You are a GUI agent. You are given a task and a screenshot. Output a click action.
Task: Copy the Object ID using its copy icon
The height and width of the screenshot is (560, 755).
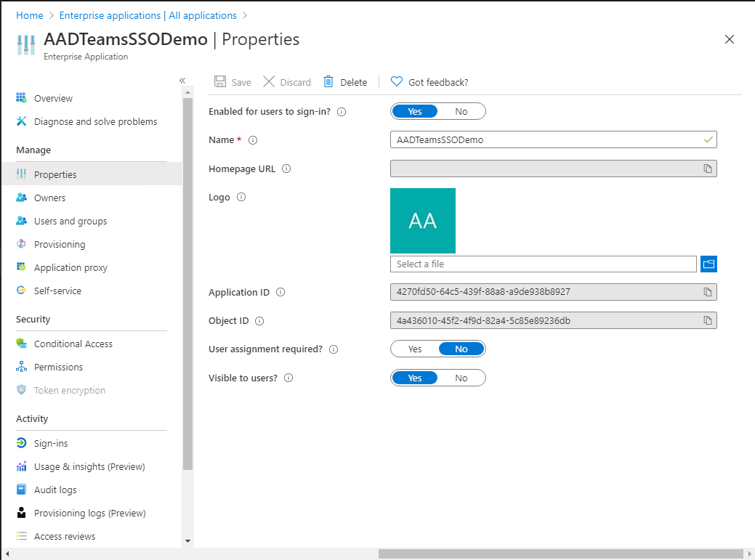pyautogui.click(x=707, y=320)
